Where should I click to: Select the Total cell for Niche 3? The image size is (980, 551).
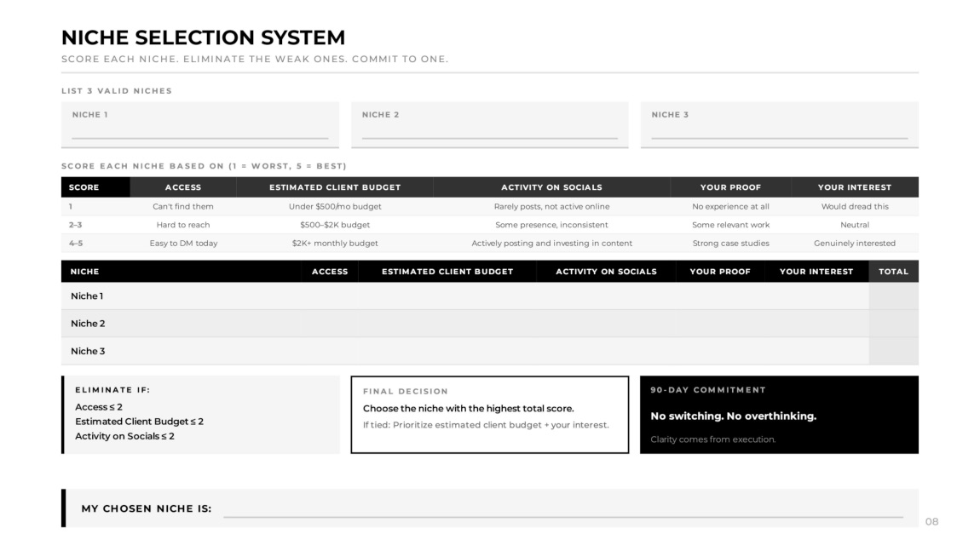pos(893,351)
